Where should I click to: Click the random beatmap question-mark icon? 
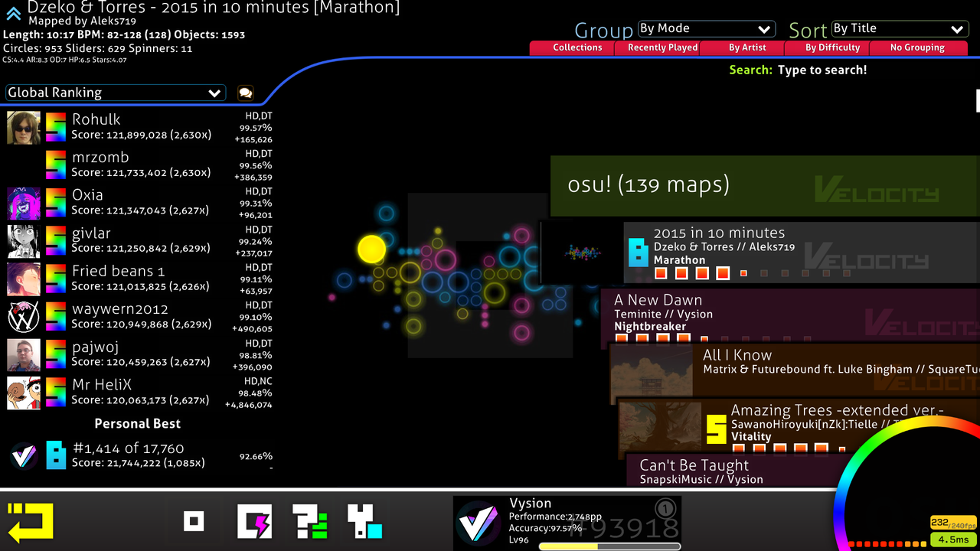[x=311, y=522]
